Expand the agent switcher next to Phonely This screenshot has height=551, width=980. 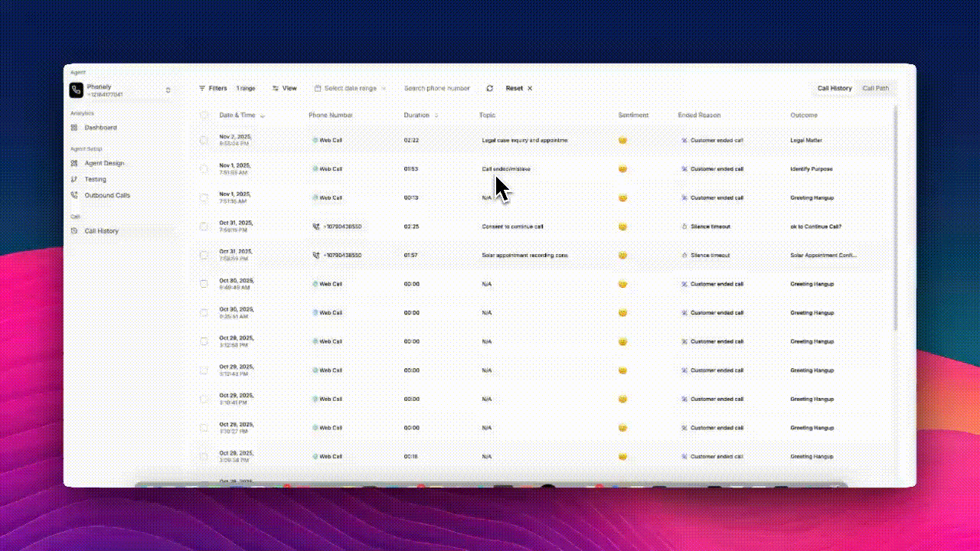point(168,90)
